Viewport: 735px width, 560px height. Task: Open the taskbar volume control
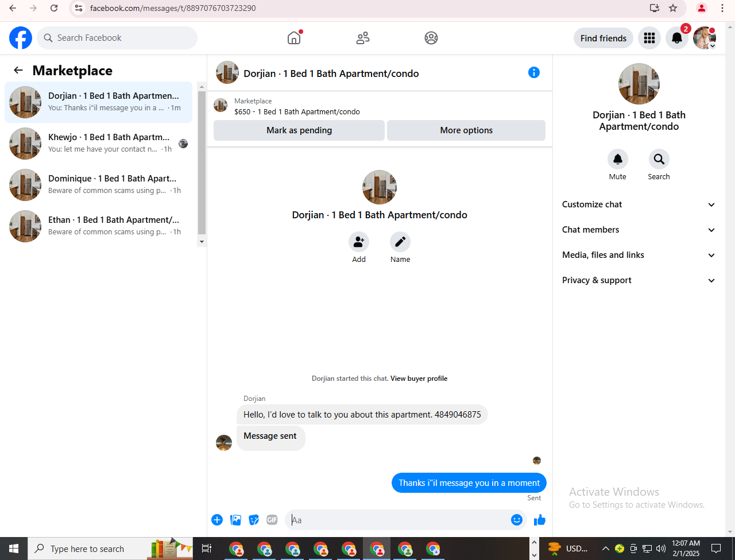coord(661,549)
